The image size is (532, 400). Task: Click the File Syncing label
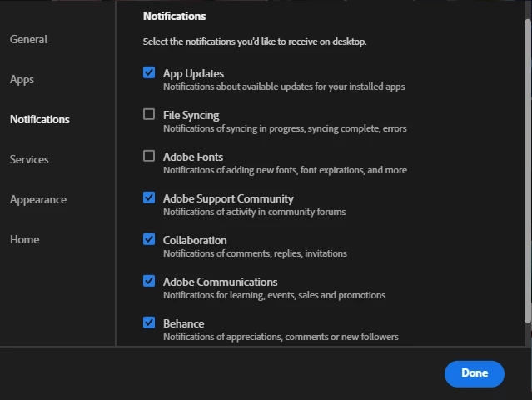tap(191, 116)
